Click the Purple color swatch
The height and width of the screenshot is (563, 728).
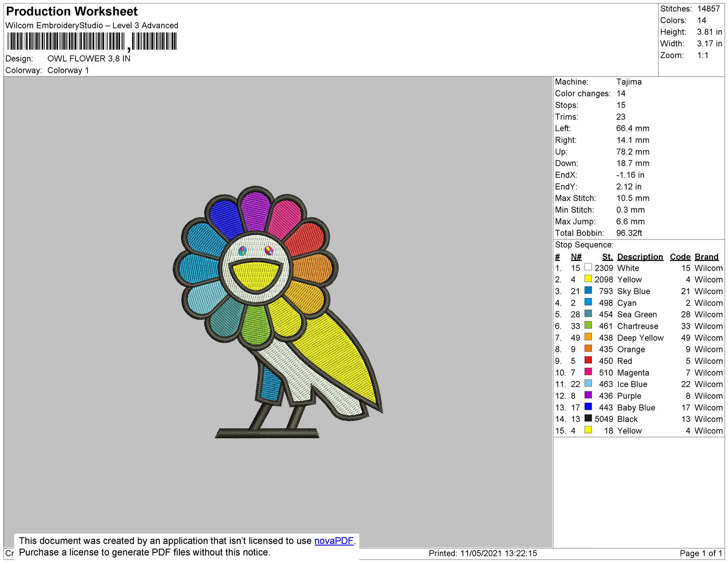(x=588, y=395)
